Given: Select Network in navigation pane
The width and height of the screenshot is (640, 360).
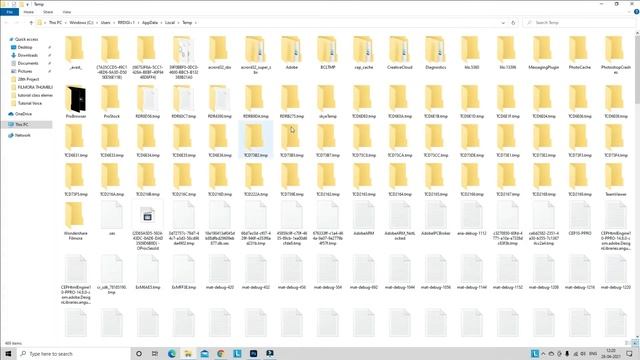Looking at the screenshot, I should pyautogui.click(x=22, y=135).
